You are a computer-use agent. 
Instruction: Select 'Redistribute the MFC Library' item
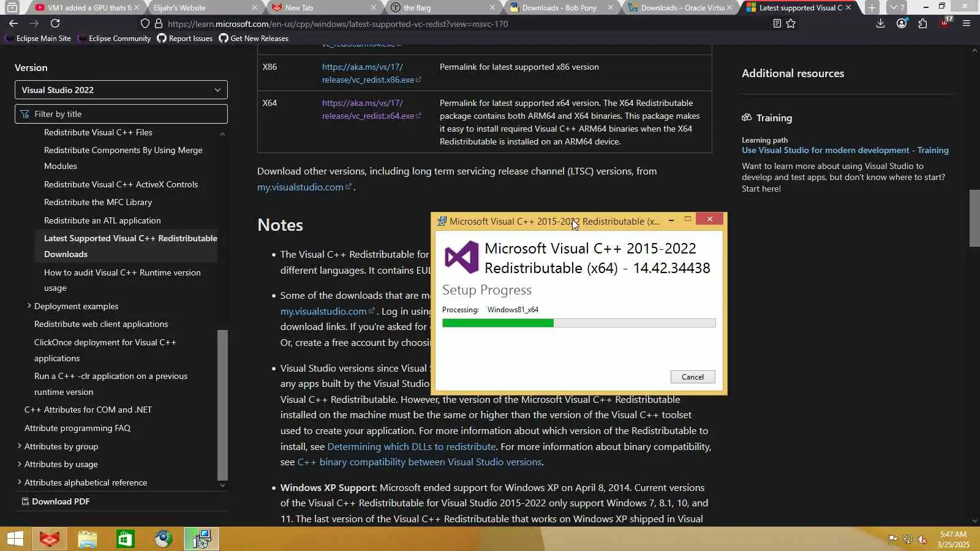tap(98, 202)
